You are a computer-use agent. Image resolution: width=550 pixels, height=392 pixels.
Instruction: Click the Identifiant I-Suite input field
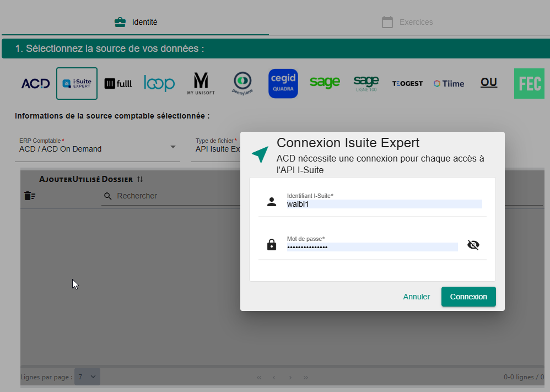point(384,204)
